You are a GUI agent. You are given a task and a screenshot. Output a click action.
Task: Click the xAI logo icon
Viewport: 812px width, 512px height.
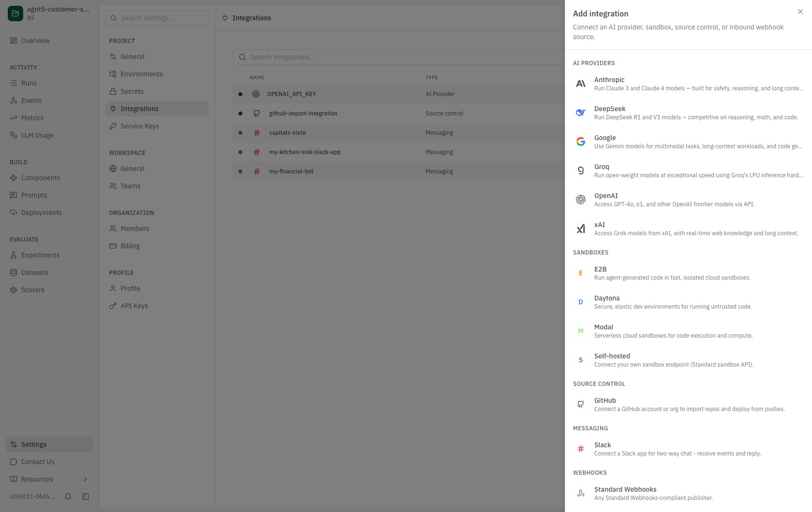point(581,228)
